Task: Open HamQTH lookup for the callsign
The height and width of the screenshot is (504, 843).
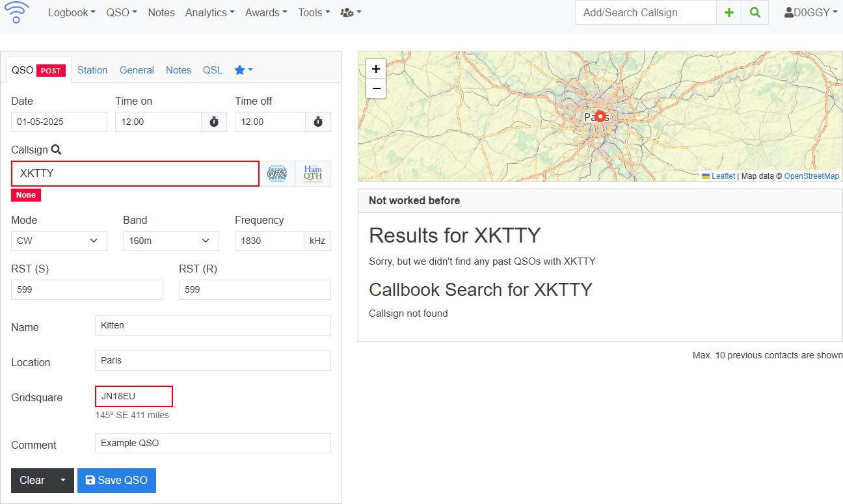Action: point(313,174)
